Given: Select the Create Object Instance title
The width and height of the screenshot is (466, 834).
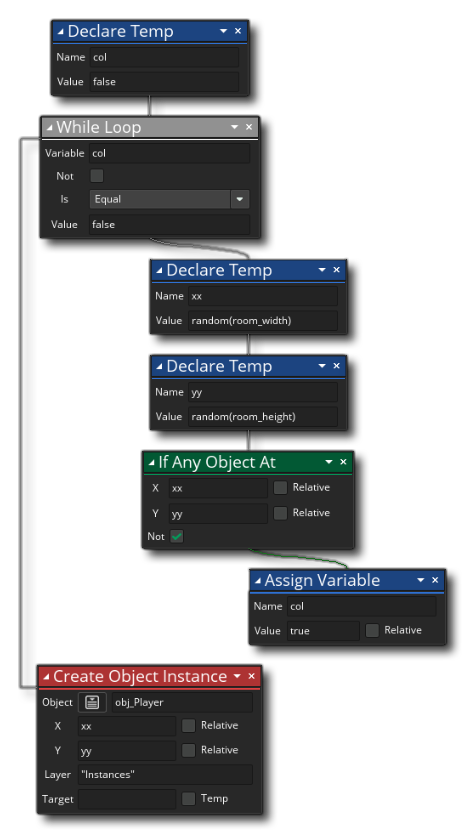Looking at the screenshot, I should coord(140,677).
